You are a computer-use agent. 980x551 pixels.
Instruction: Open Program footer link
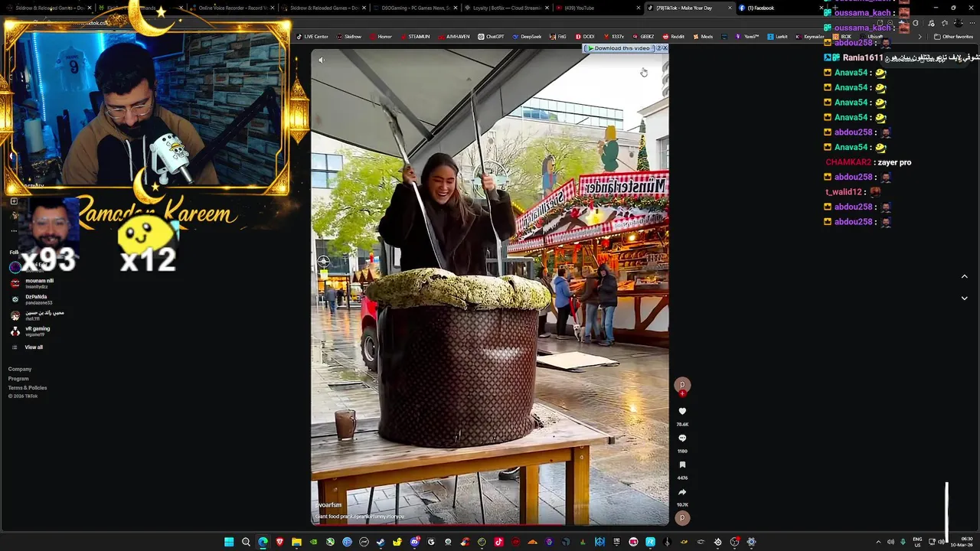tap(18, 379)
